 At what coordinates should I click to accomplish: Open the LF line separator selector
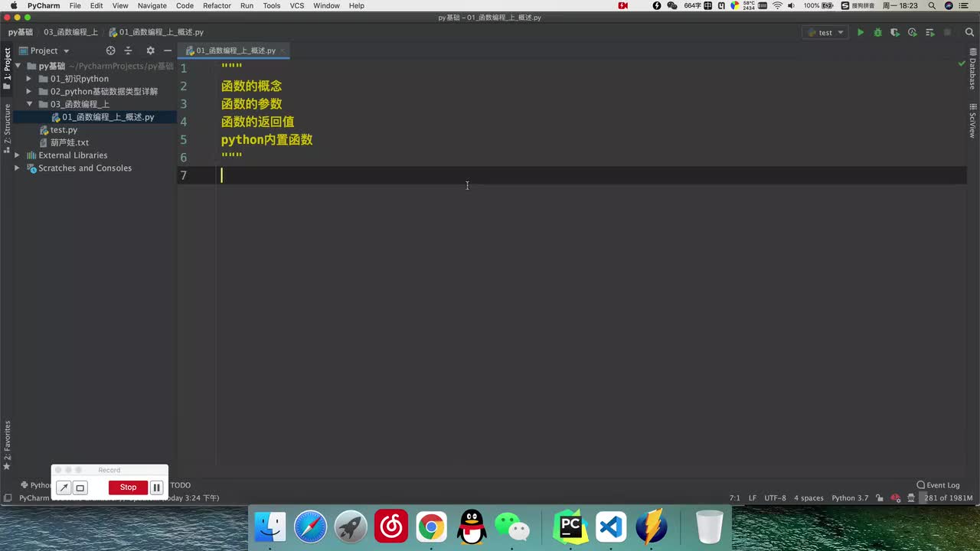pos(753,498)
